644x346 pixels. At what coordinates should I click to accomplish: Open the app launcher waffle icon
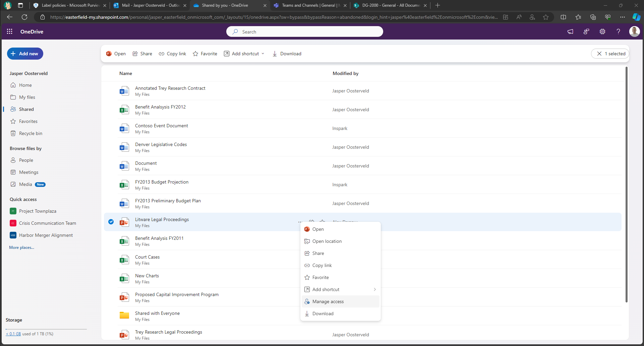click(10, 31)
